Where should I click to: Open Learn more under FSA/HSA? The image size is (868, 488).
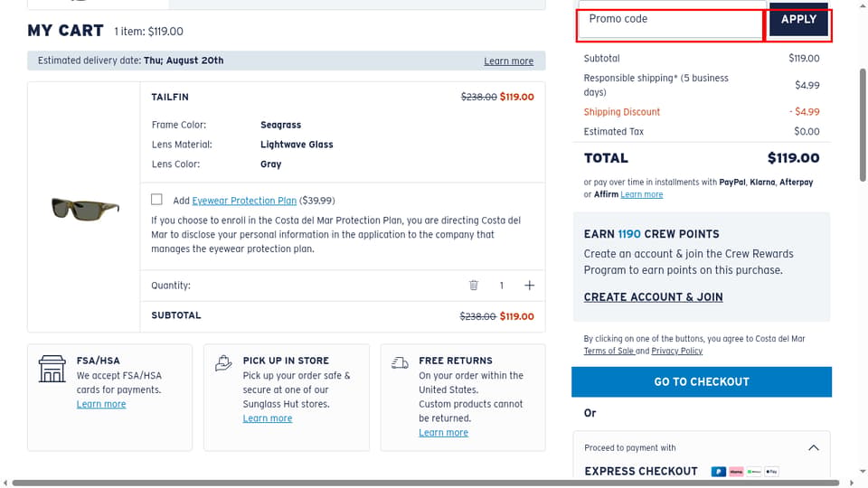pos(101,404)
